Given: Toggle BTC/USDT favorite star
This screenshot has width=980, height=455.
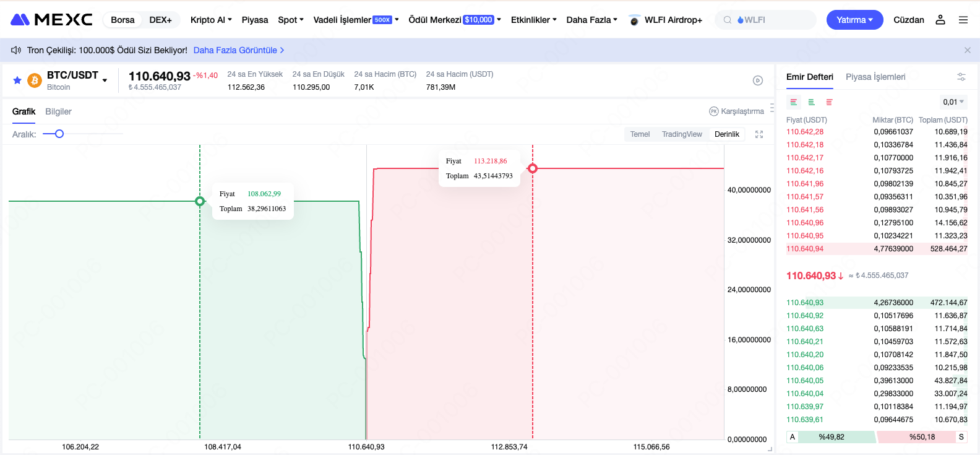Looking at the screenshot, I should (x=17, y=80).
